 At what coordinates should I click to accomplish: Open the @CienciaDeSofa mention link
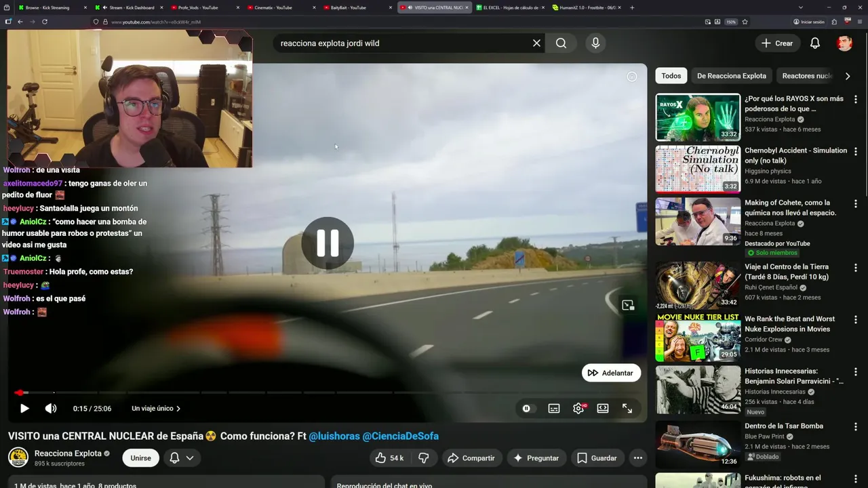pyautogui.click(x=401, y=436)
